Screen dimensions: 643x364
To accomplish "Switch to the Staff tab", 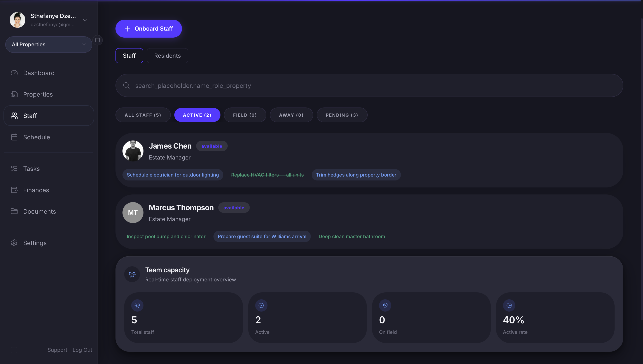I will pyautogui.click(x=129, y=56).
